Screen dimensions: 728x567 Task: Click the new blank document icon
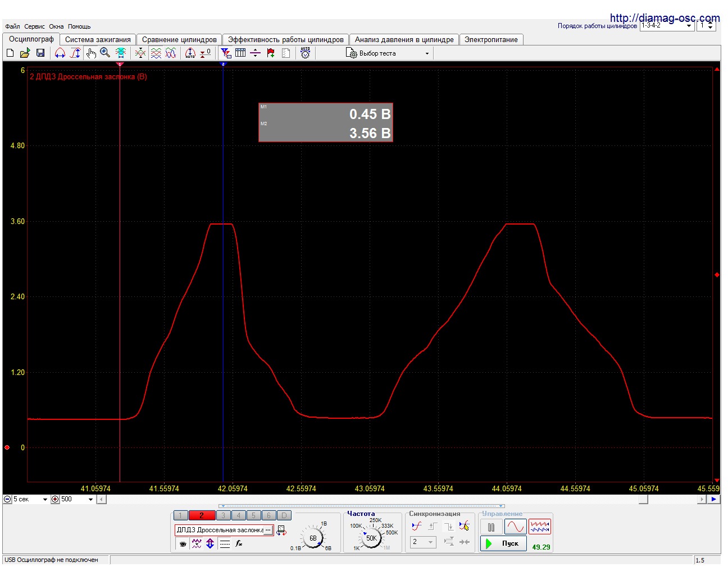coord(10,53)
